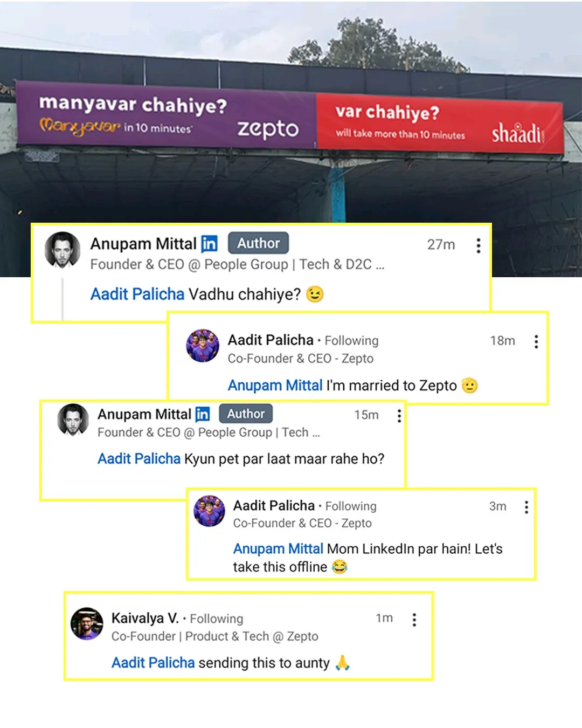
Task: Open options menu on Anupam's 27m comment
Action: pyautogui.click(x=478, y=245)
